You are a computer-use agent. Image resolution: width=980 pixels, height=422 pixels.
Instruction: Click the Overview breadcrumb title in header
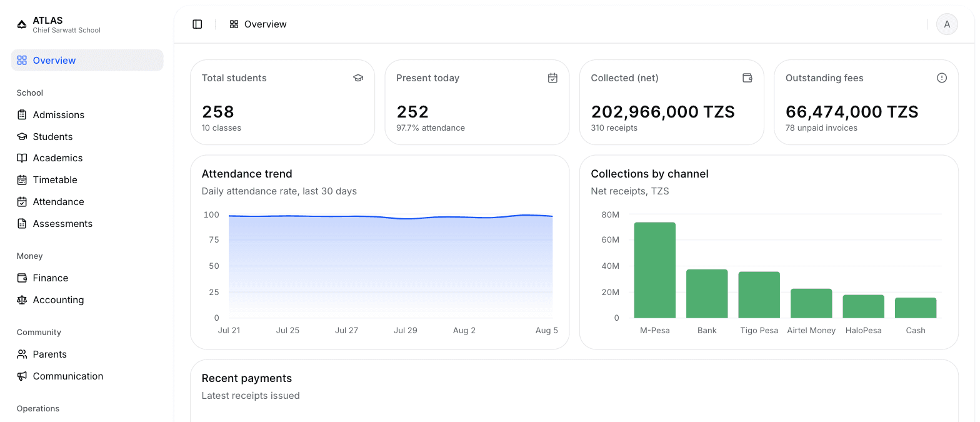click(x=266, y=24)
